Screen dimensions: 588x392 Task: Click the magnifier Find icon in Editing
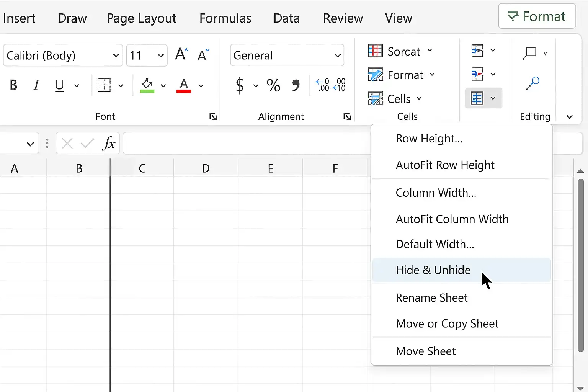(x=532, y=83)
